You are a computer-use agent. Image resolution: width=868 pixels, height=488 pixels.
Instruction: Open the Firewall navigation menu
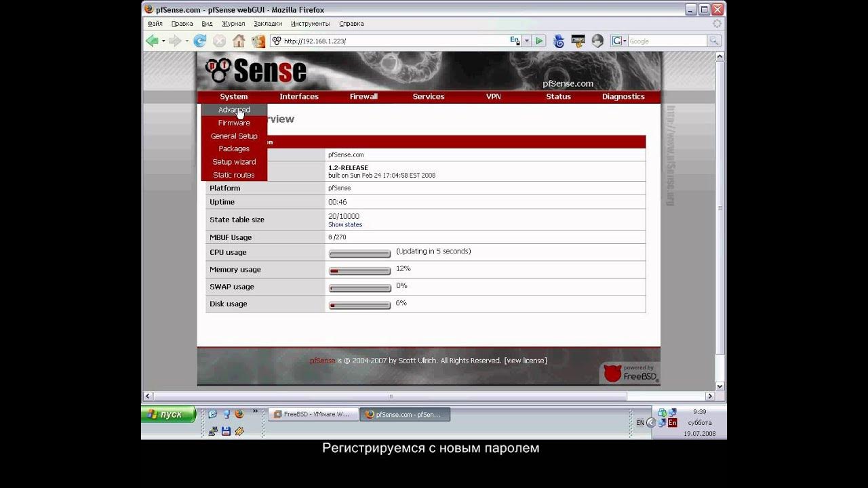[x=363, y=96]
